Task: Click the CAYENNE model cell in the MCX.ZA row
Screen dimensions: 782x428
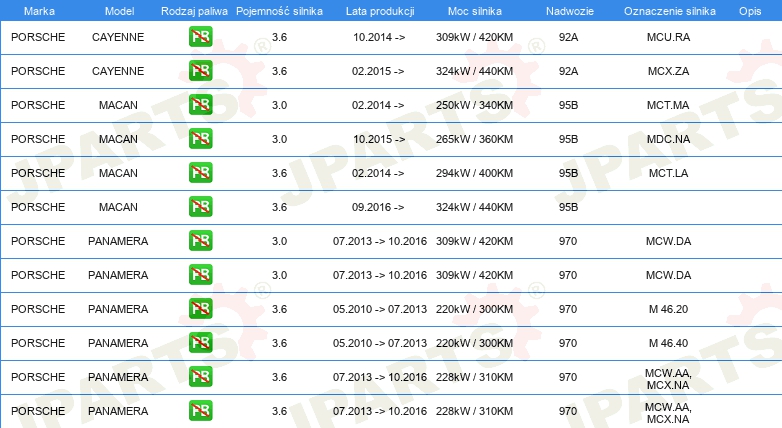Action: pos(118,71)
